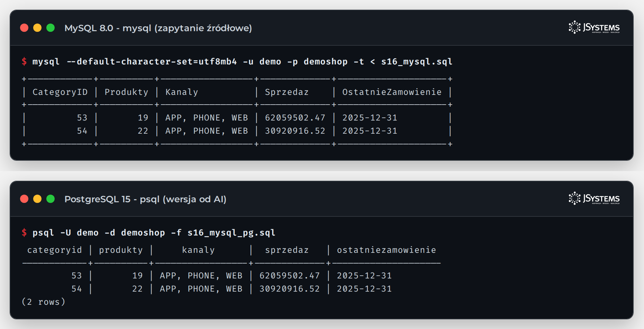The height and width of the screenshot is (329, 644).
Task: Click row 53 date 2025-12-31 in MySQL output
Action: (370, 118)
